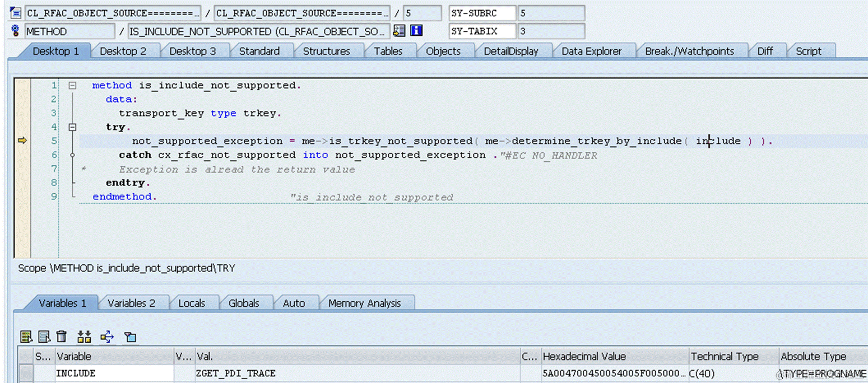Switch to the Desktop 2 tab
The height and width of the screenshot is (383, 868).
[123, 51]
